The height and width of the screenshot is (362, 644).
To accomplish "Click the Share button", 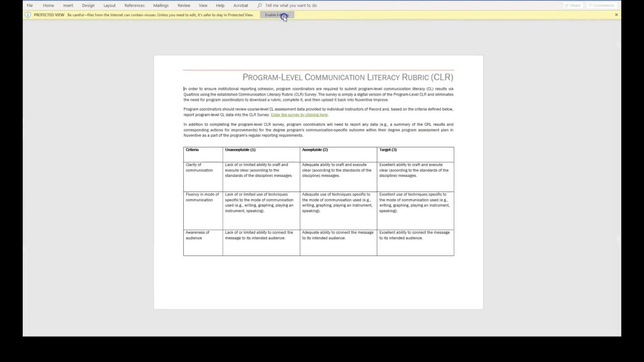I will [573, 6].
